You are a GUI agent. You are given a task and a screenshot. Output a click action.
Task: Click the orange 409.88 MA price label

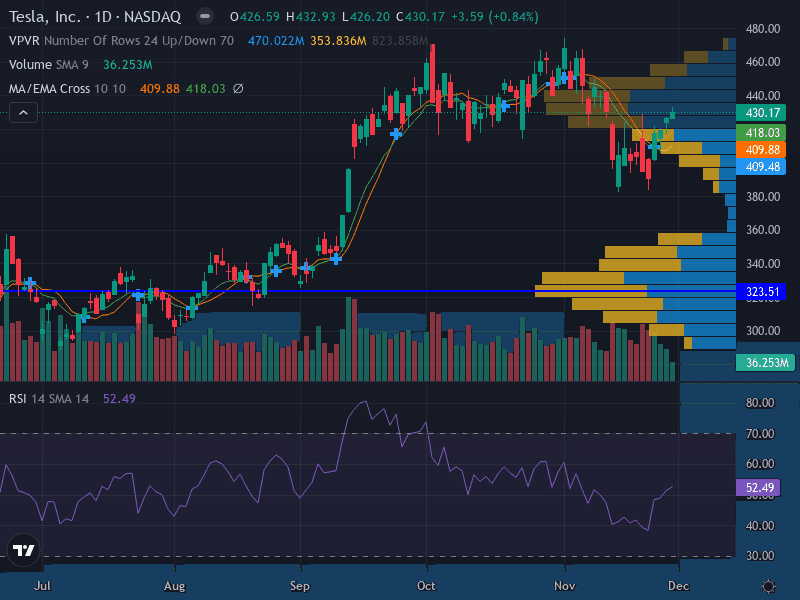coord(761,149)
